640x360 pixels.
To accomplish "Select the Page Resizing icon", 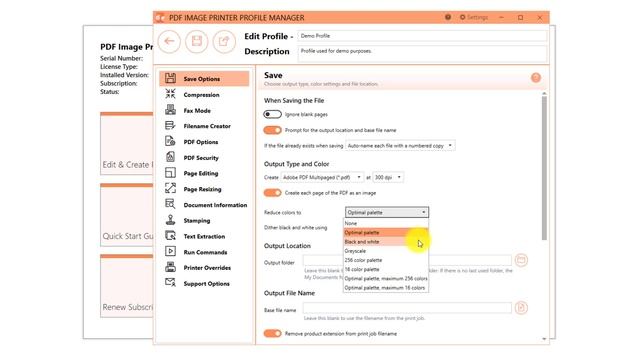I will (170, 189).
